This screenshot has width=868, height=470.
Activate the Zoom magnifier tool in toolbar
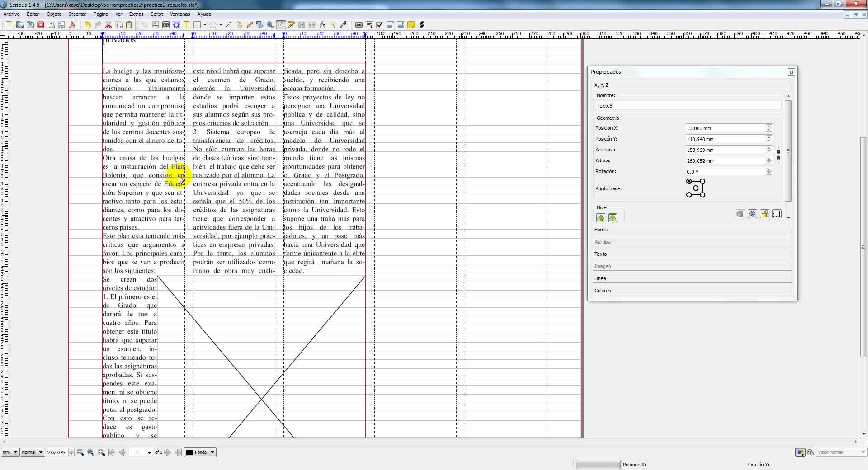click(x=270, y=25)
